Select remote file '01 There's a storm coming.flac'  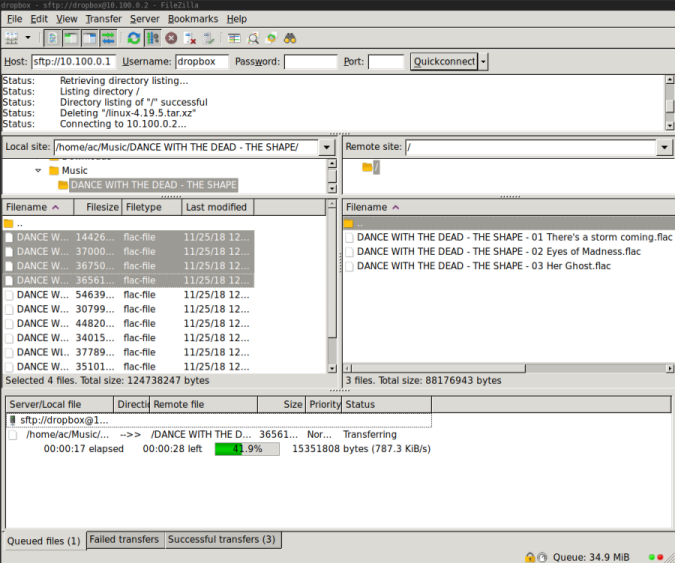click(509, 237)
